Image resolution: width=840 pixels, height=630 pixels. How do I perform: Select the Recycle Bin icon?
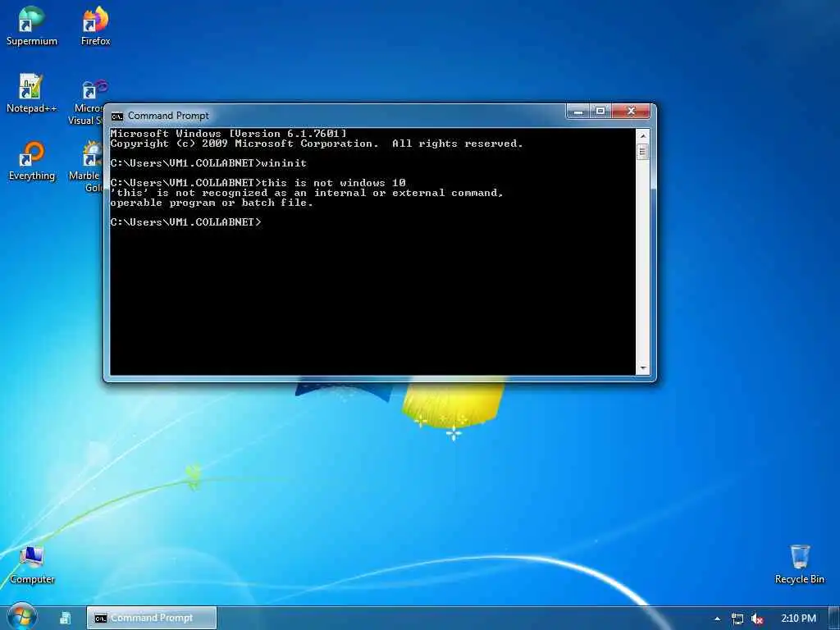[x=799, y=564]
